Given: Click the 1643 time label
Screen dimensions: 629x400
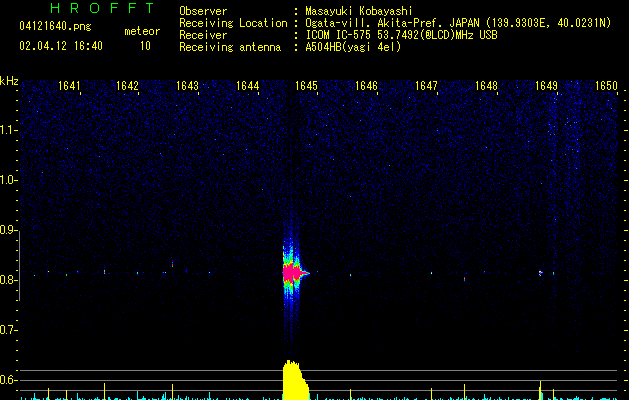Looking at the screenshot, I should pyautogui.click(x=187, y=86).
